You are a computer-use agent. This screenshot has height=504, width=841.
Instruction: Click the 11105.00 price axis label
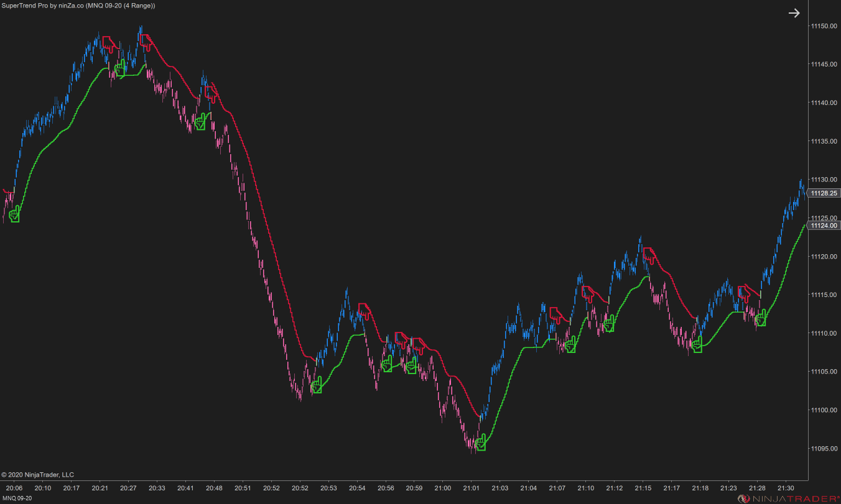click(x=824, y=372)
